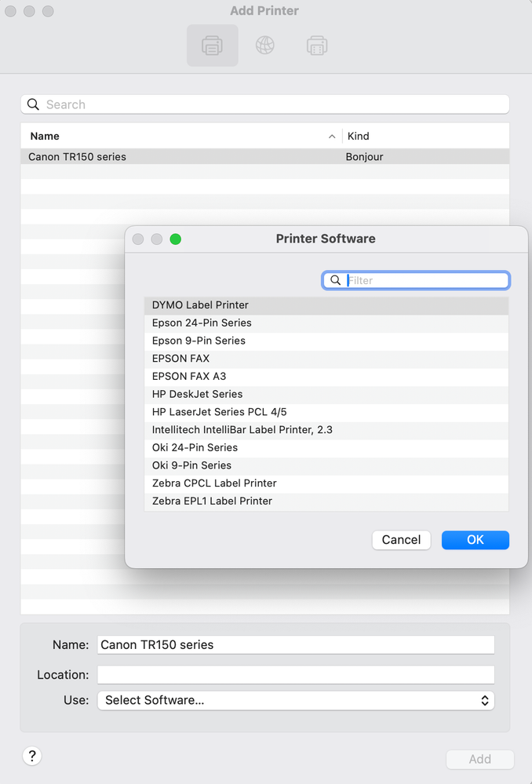The image size is (532, 784).
Task: Confirm Printer Software selection with OK
Action: [475, 540]
